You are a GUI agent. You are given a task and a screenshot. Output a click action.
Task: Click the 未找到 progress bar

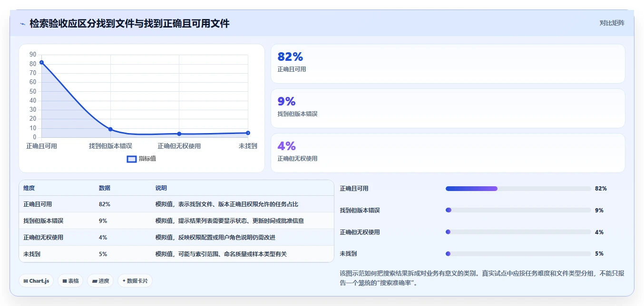(x=518, y=254)
